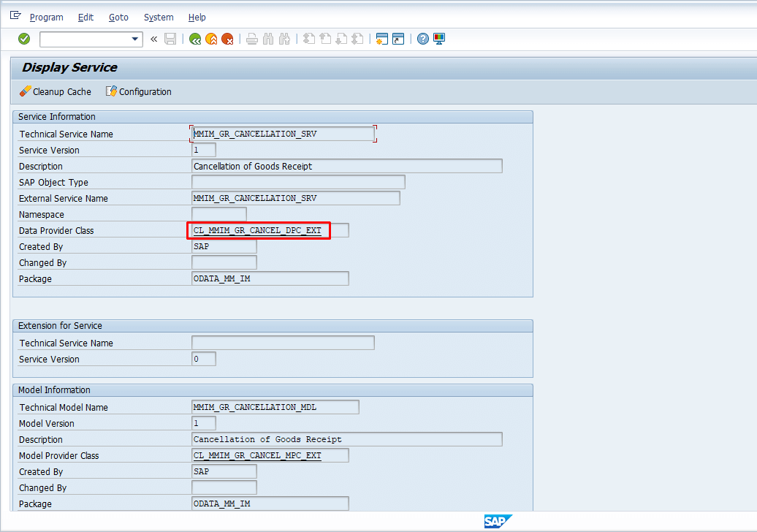This screenshot has width=757, height=532.
Task: Click the Cancel red icon
Action: (227, 39)
